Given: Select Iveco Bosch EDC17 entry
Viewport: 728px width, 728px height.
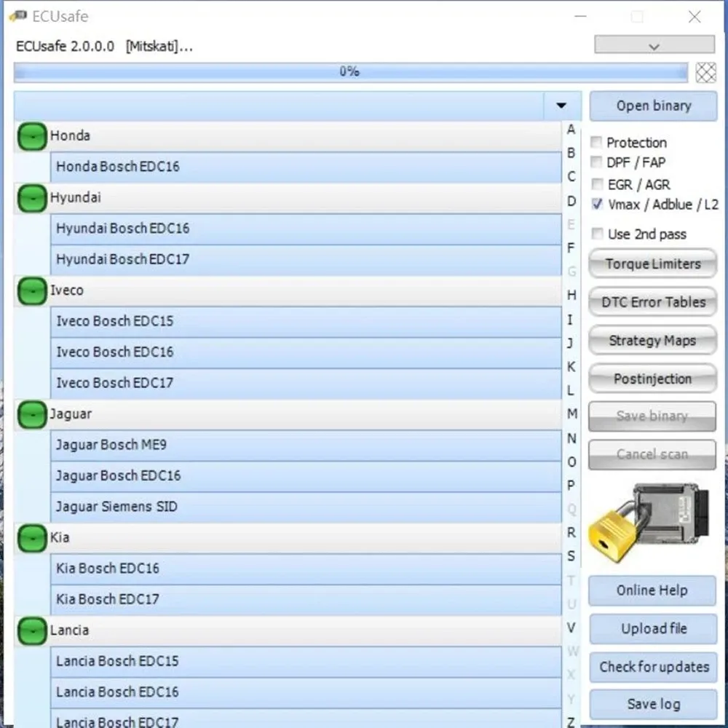Looking at the screenshot, I should (306, 383).
